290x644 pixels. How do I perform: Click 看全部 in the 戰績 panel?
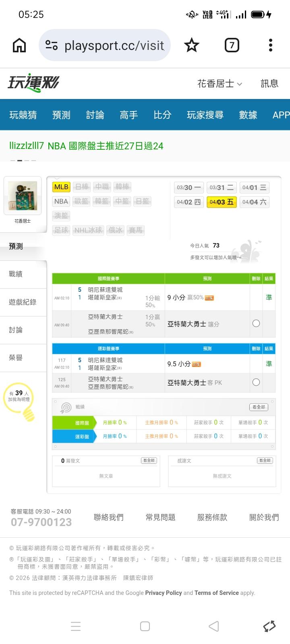tap(259, 407)
